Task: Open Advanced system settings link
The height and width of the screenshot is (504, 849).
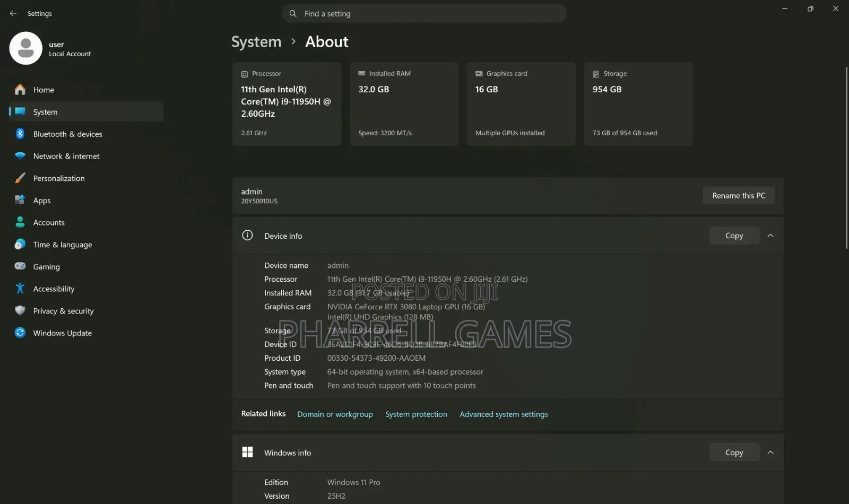Action: tap(504, 414)
